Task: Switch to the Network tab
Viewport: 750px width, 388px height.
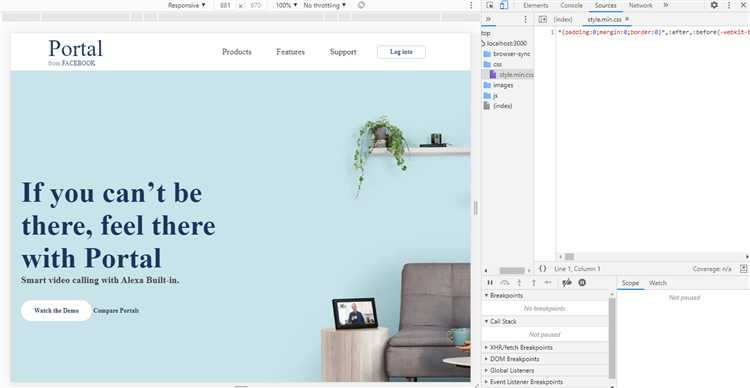Action: click(640, 5)
